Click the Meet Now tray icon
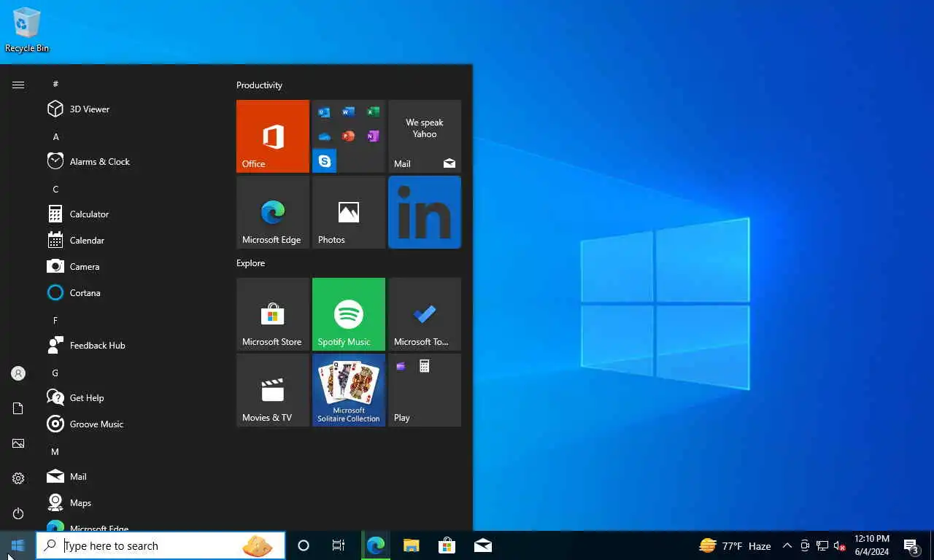 point(805,545)
